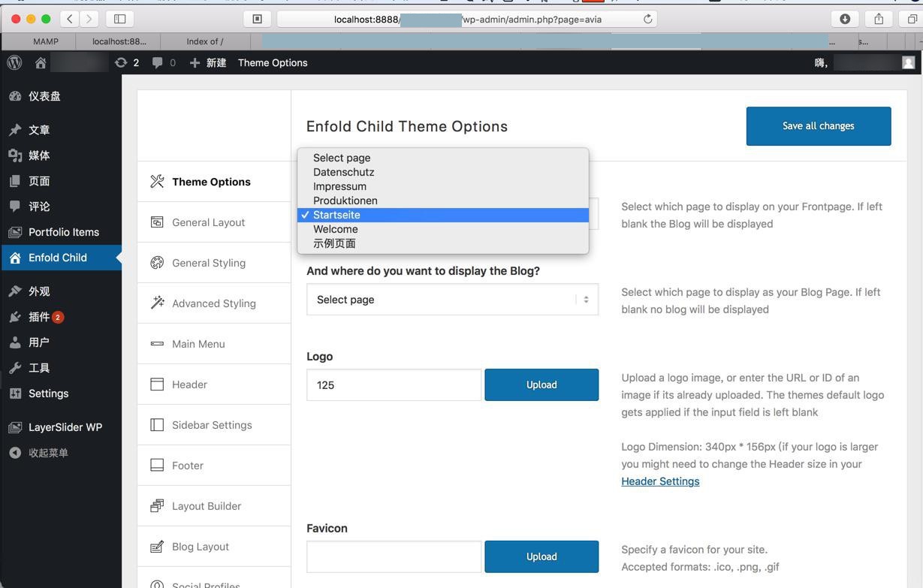Image resolution: width=923 pixels, height=588 pixels.
Task: Collapse sidebar with 收起菜单
Action: pos(61,453)
